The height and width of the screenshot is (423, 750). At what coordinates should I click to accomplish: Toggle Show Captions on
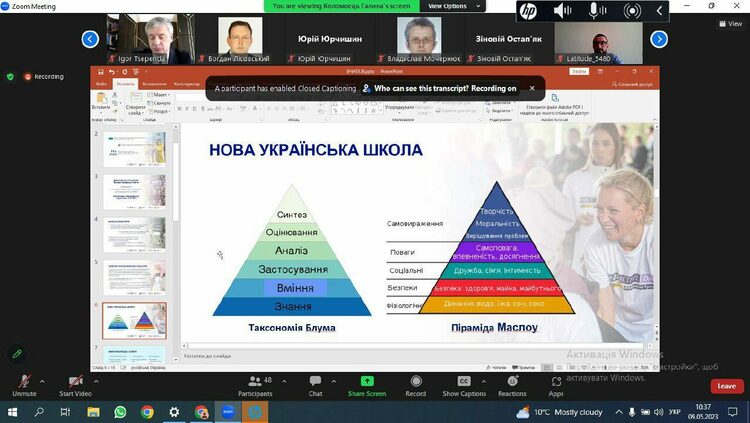[x=464, y=382]
